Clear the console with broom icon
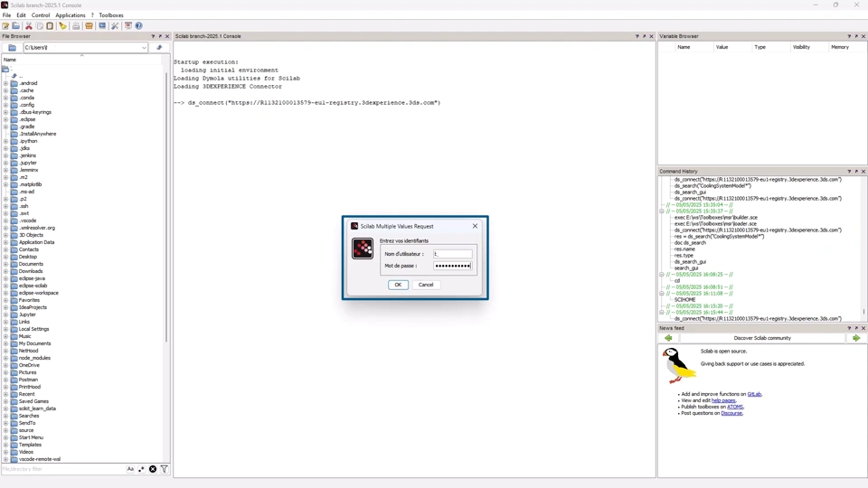 [63, 26]
